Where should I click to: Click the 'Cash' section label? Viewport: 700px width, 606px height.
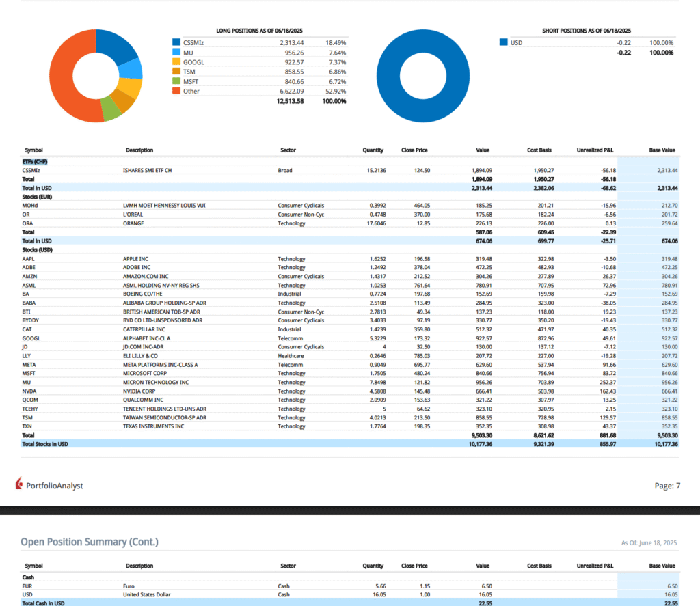point(28,577)
